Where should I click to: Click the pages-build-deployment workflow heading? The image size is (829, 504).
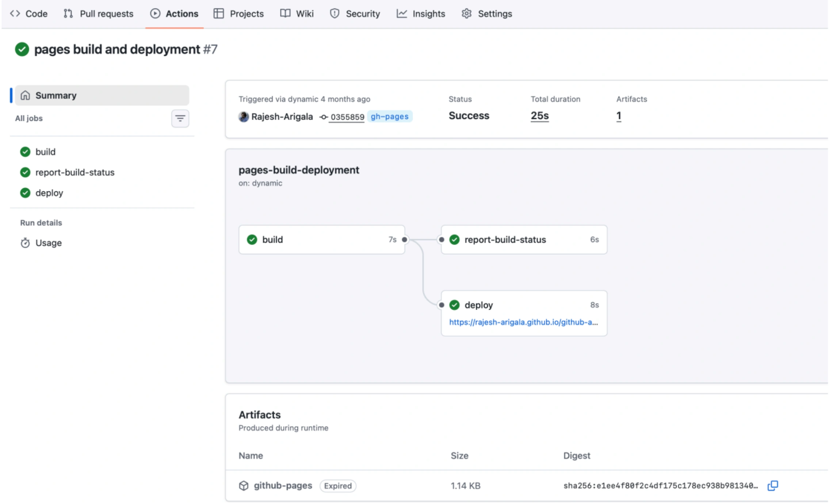click(x=299, y=170)
